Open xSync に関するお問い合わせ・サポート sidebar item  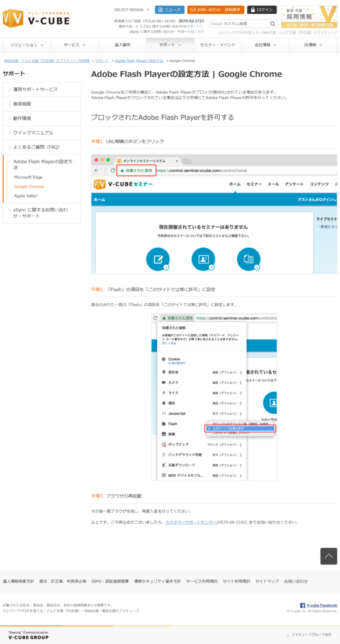pos(42,213)
